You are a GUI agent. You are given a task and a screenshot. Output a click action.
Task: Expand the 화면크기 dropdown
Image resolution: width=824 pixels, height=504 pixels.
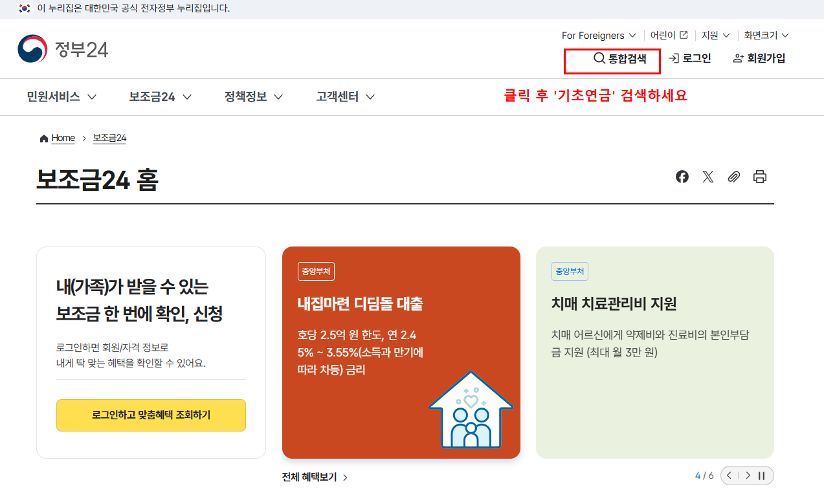point(766,36)
